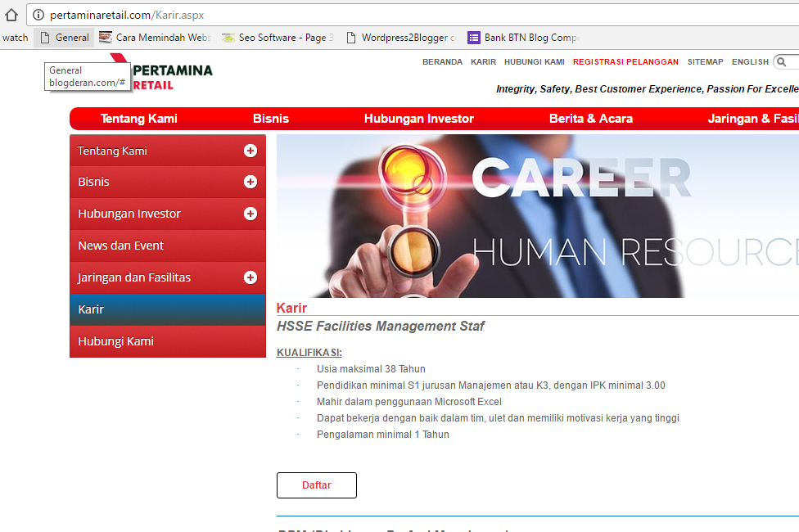Open site info icon in address bar
Viewport: 799px width, 532px height.
pyautogui.click(x=38, y=15)
